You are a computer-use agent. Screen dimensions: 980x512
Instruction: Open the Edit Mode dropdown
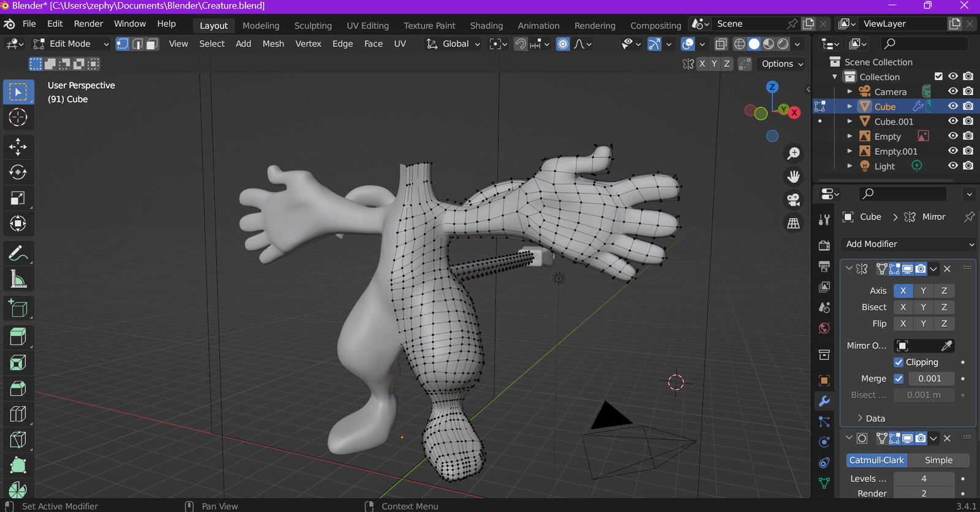(71, 44)
